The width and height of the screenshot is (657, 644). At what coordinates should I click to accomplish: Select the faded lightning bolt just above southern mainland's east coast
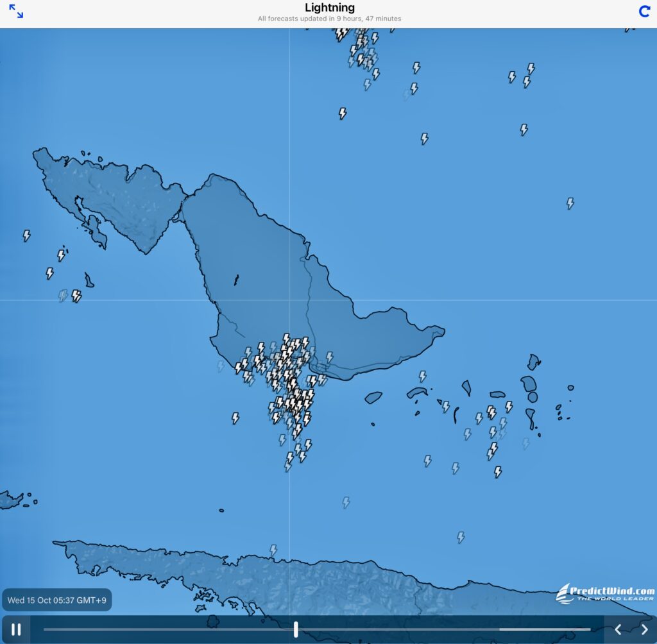[461, 537]
